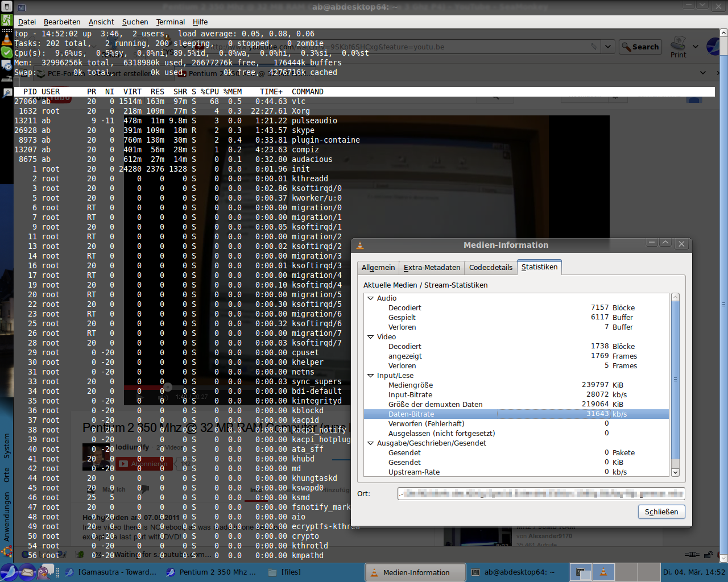Click the Print icon in browser toolbar
Image resolution: width=728 pixels, height=582 pixels.
pos(678,44)
